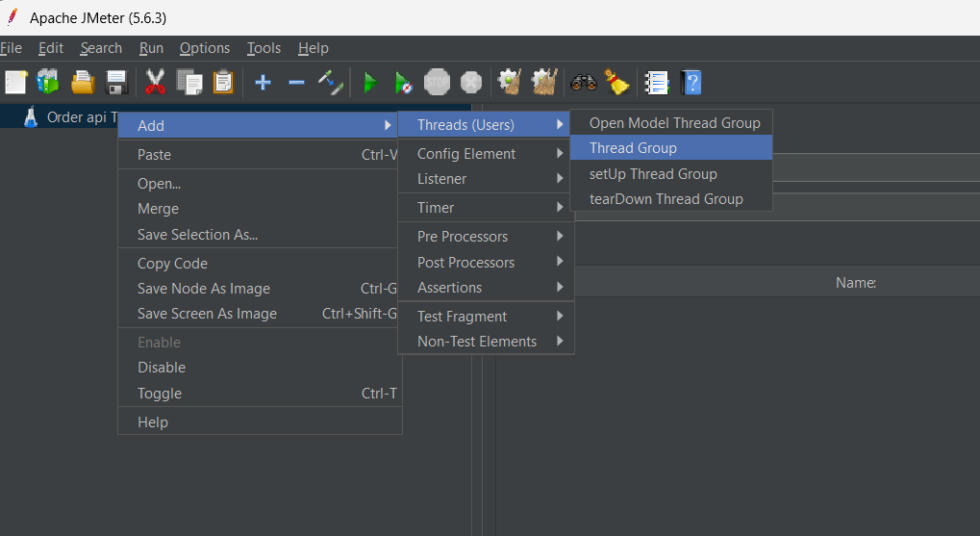Click Save Selection As... option

(259, 235)
